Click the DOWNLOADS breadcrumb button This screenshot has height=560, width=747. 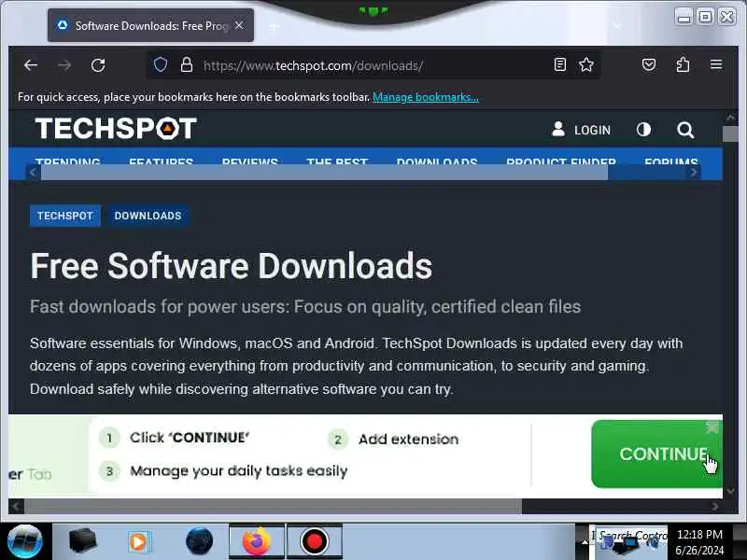point(148,216)
